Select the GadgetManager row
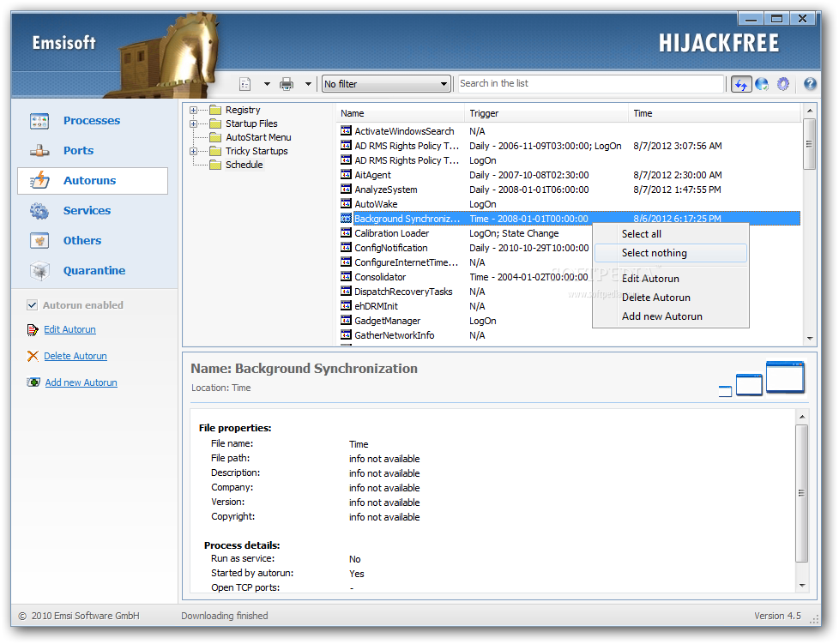The image size is (839, 644). click(x=464, y=321)
